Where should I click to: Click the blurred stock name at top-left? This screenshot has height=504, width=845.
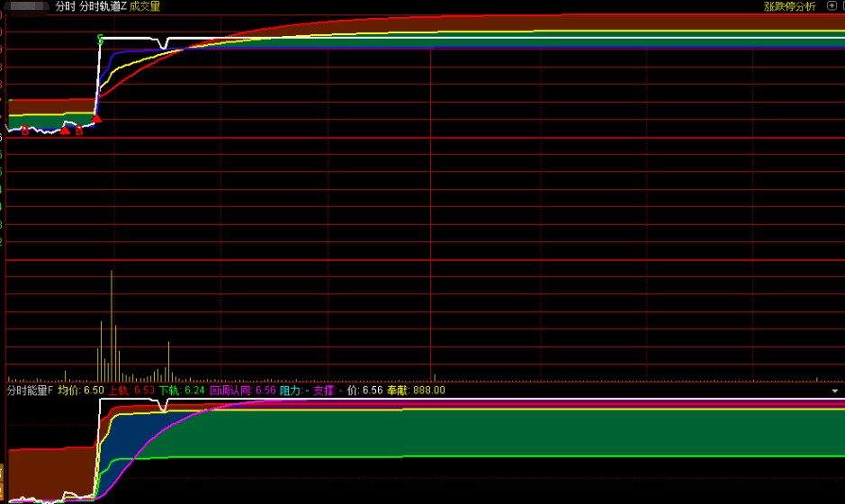27,6
